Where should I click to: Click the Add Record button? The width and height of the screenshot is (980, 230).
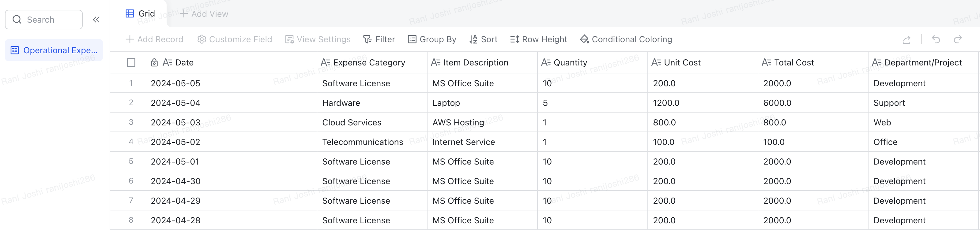tap(154, 39)
